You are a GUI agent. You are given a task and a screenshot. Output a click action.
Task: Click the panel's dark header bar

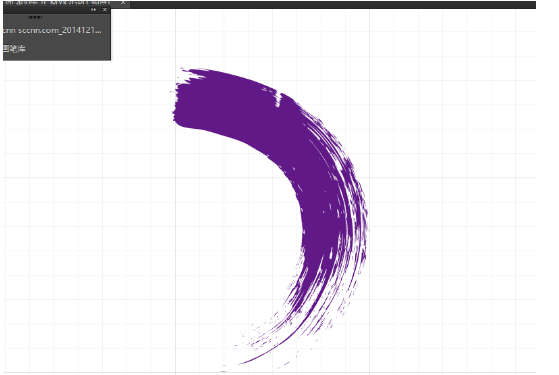(x=46, y=10)
